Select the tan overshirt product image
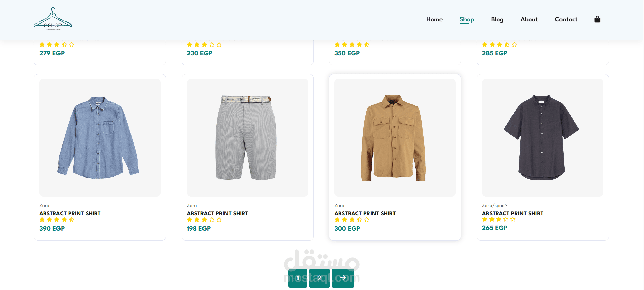Screen dimensions: 644x290 [x=395, y=138]
